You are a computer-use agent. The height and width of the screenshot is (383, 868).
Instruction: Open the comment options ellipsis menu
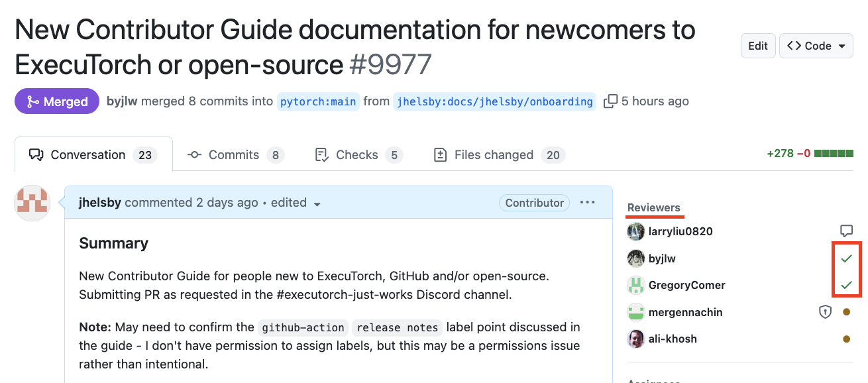[x=587, y=203]
